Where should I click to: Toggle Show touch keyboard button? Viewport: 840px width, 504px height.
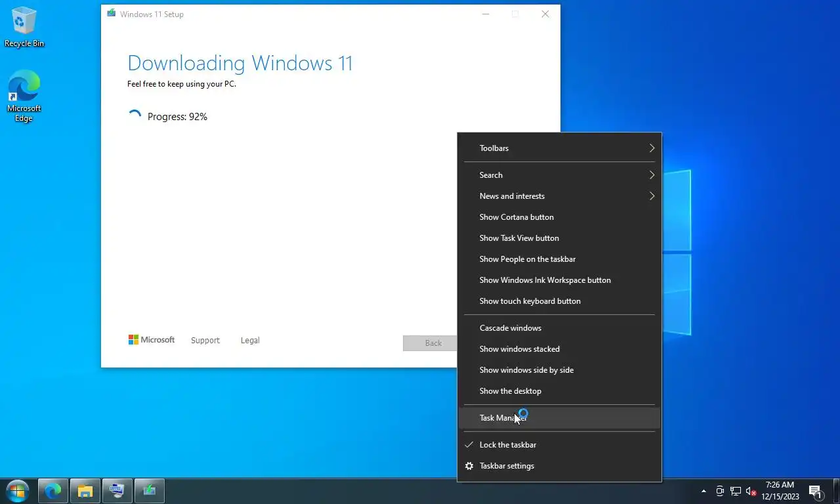click(559, 301)
